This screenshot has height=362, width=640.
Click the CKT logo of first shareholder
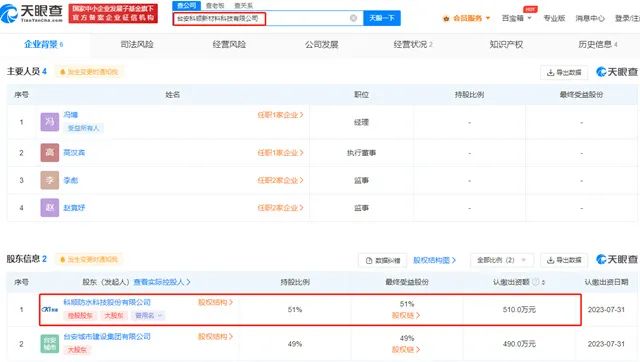[x=50, y=309]
